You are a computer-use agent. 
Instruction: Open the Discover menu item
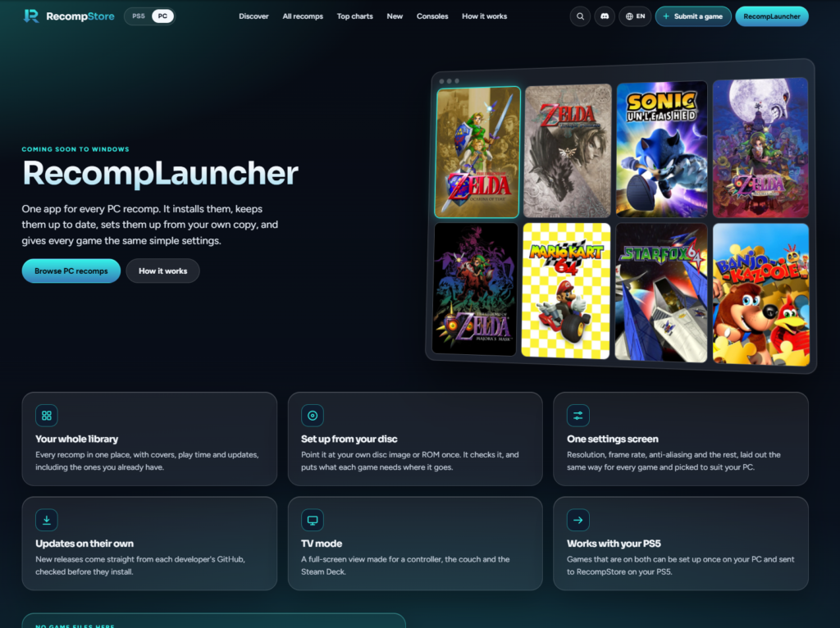tap(254, 16)
